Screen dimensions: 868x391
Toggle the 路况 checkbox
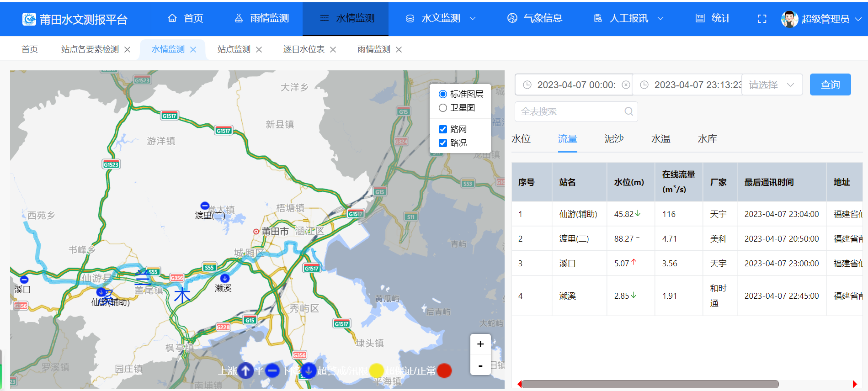point(442,143)
